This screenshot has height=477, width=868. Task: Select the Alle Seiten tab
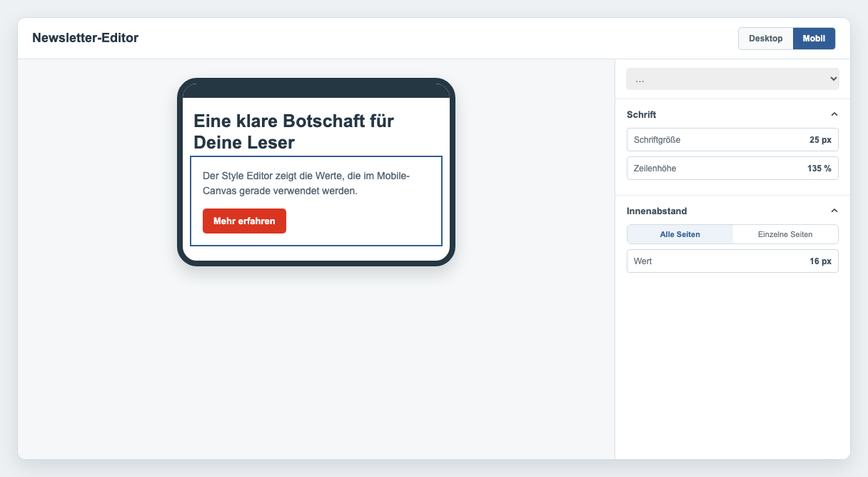coord(680,234)
